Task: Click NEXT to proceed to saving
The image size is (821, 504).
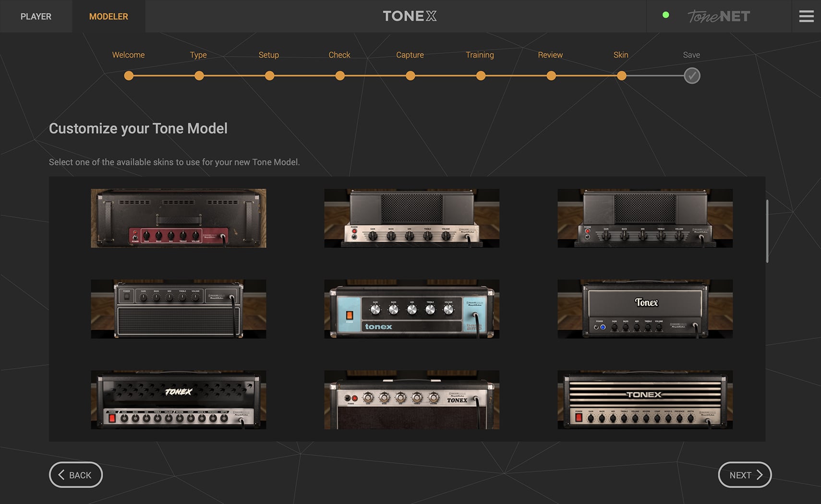Action: [745, 474]
